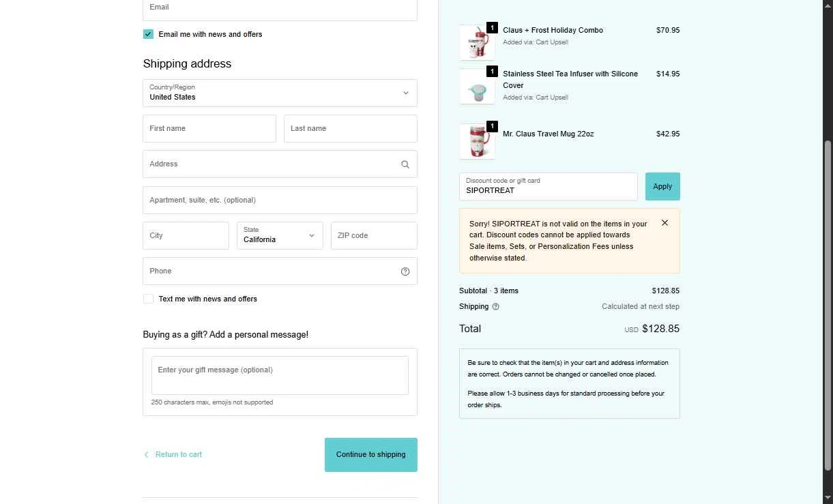Click the phone field help icon
The height and width of the screenshot is (504, 833).
pyautogui.click(x=405, y=271)
